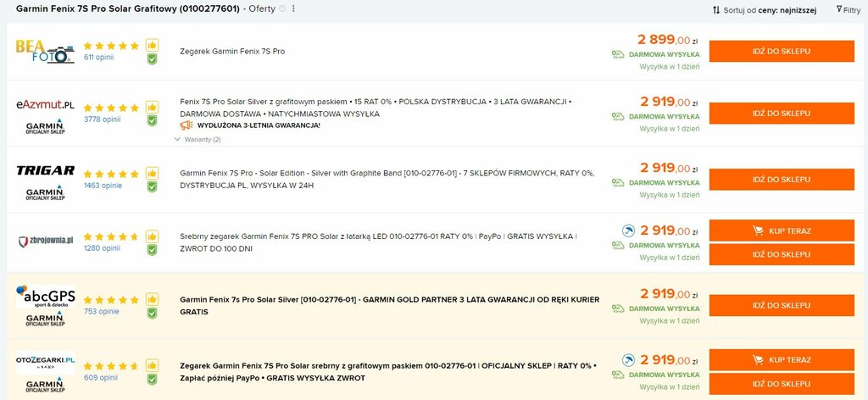The width and height of the screenshot is (868, 400).
Task: Click KUP TERAZ for zbrojownia.pl offer
Action: [782, 231]
